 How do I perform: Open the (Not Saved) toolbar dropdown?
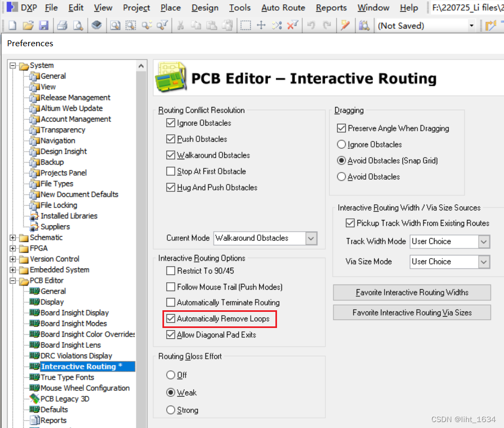click(x=472, y=25)
